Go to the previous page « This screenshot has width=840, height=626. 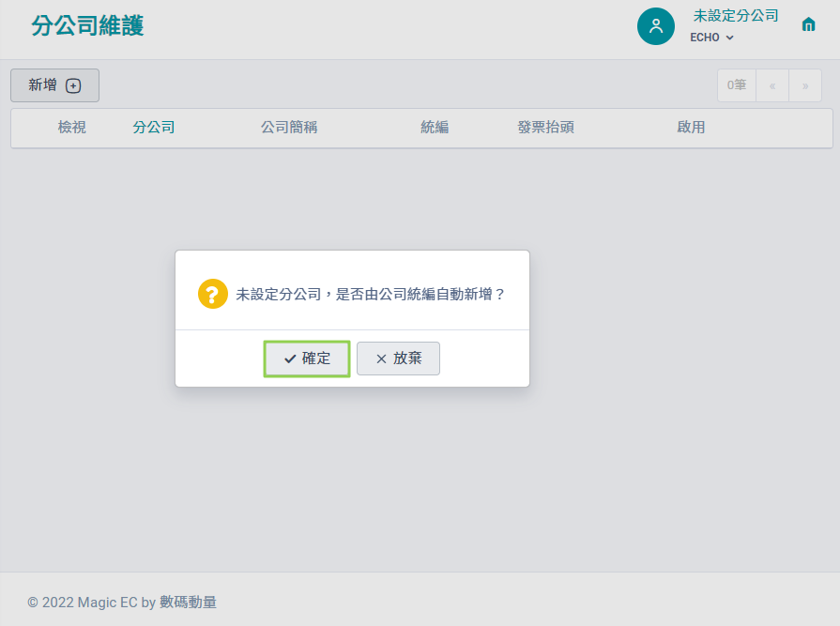772,85
